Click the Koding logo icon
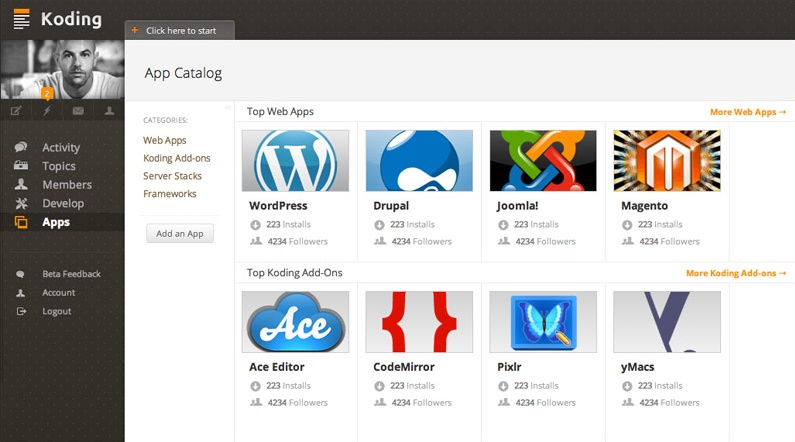 pos(21,19)
